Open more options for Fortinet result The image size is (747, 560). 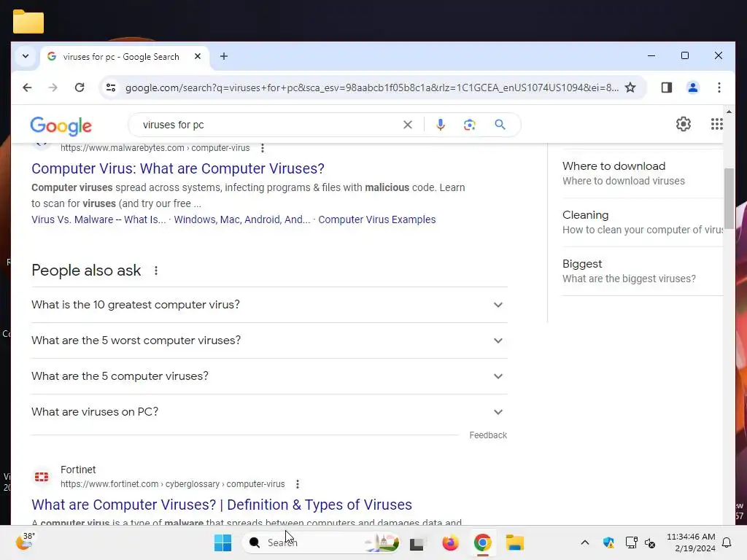point(298,484)
